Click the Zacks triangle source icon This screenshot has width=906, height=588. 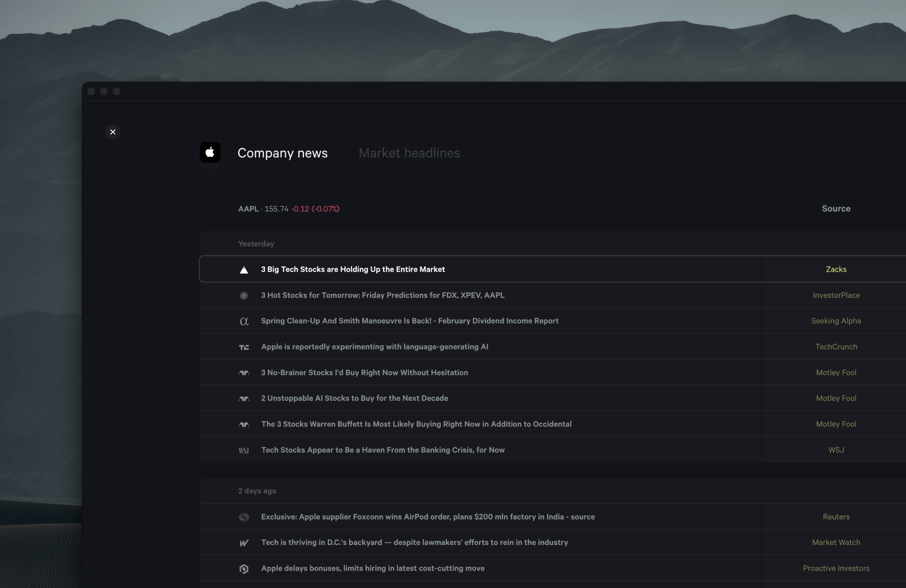(244, 270)
